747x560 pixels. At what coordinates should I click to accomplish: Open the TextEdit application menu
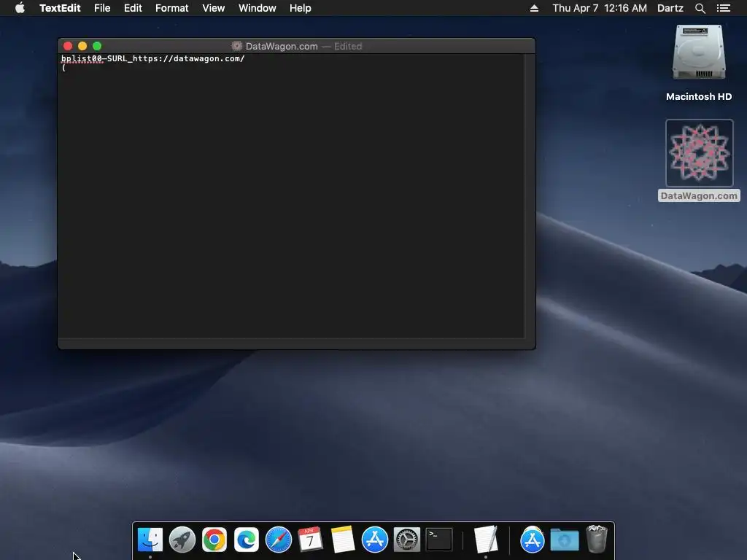point(60,8)
